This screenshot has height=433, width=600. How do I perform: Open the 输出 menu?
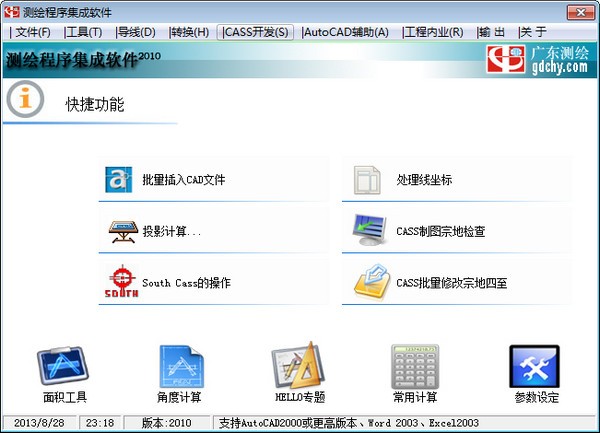[491, 32]
